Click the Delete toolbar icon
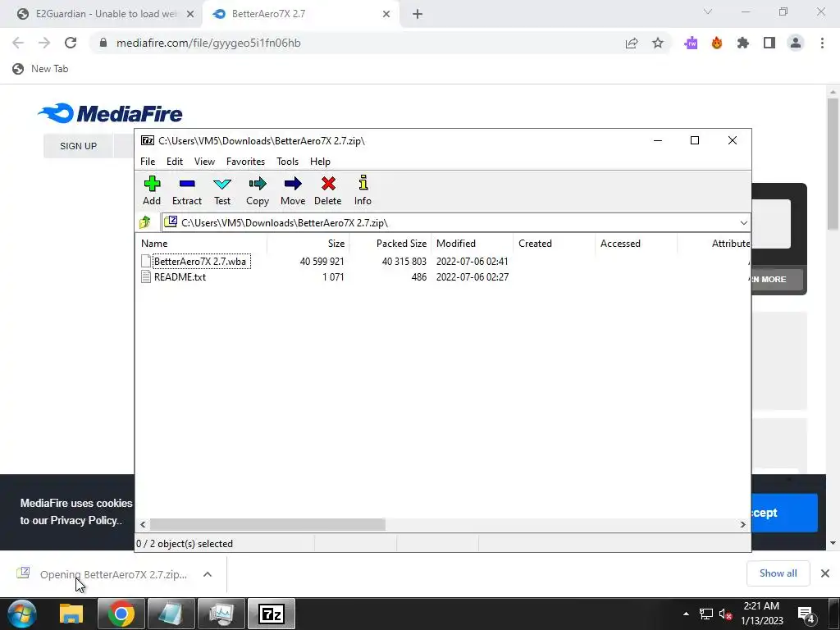The height and width of the screenshot is (630, 840). coord(328,190)
